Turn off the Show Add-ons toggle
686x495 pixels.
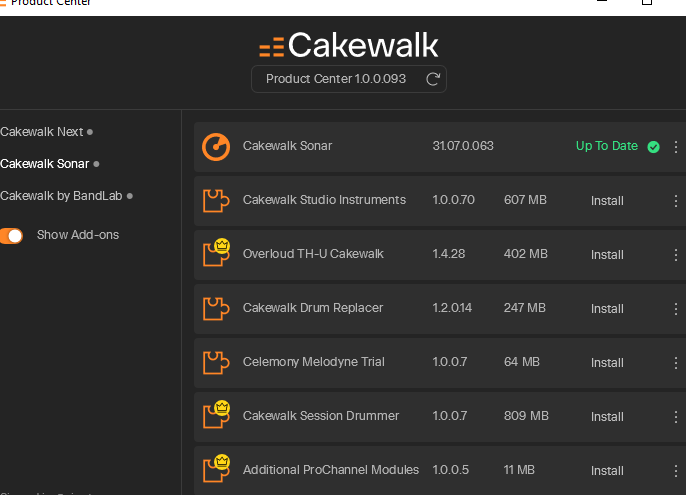11,235
